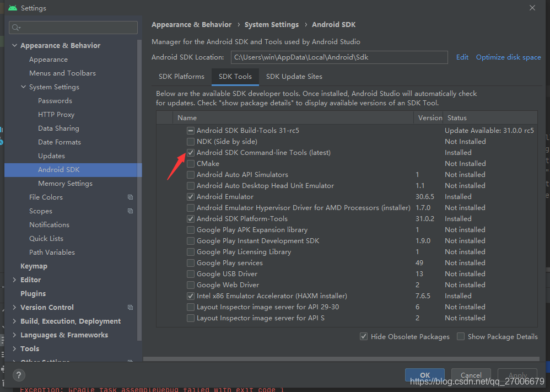The height and width of the screenshot is (392, 550).
Task: Expand Build, Execution, Deployment section
Action: (x=14, y=321)
